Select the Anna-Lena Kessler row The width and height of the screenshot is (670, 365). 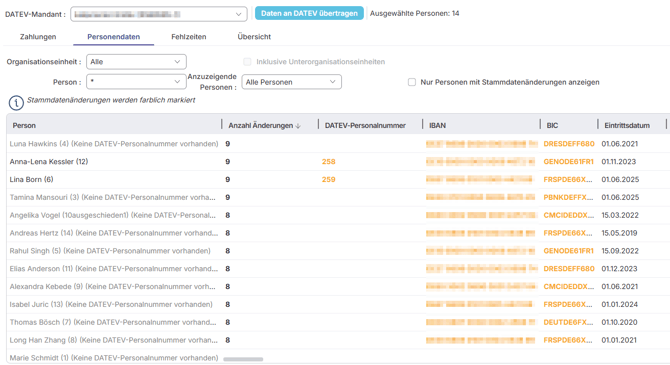pos(338,162)
